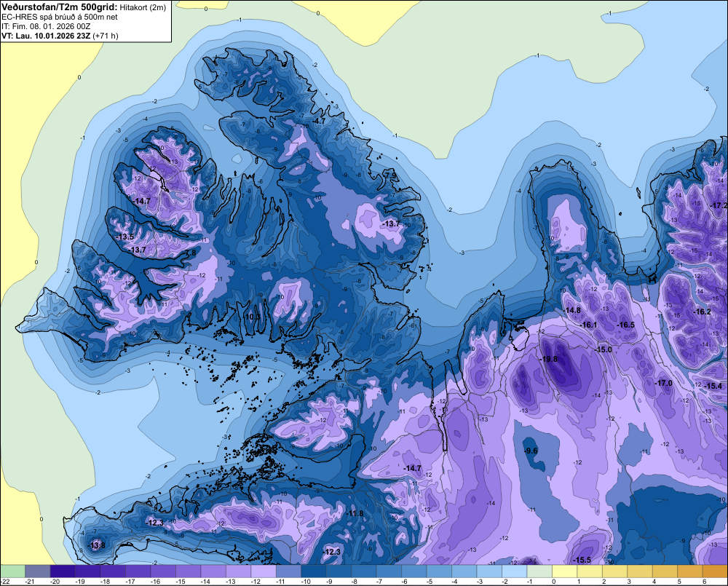
Task: Click the '-13.5' temperature value on map
Action: pos(125,237)
